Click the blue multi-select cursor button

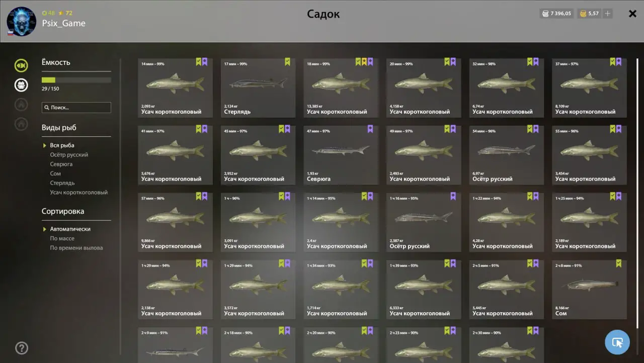[x=617, y=342]
